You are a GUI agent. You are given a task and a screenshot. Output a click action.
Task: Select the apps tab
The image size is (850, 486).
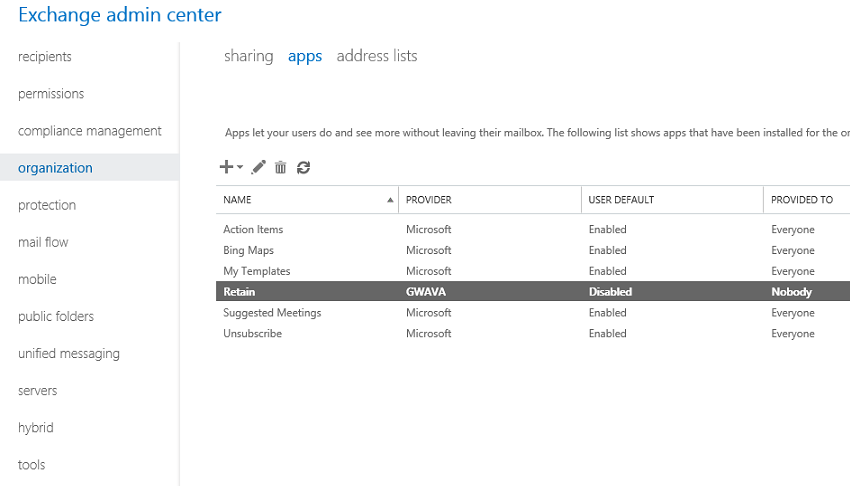click(x=305, y=56)
